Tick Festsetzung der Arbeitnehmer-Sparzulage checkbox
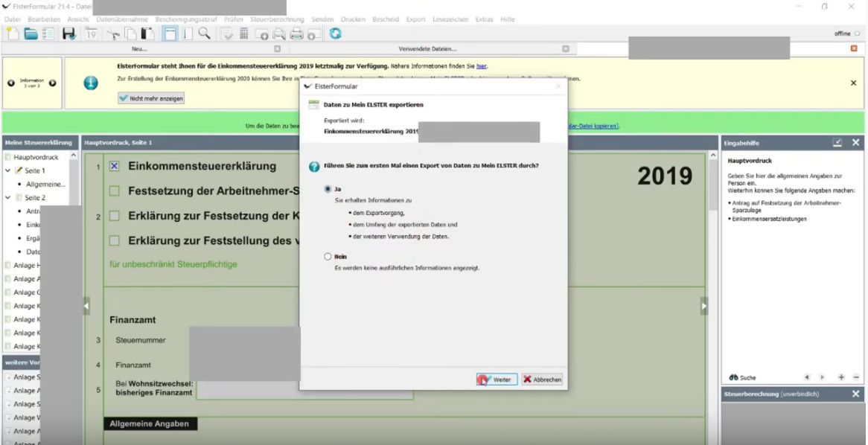868x445 pixels. [114, 191]
